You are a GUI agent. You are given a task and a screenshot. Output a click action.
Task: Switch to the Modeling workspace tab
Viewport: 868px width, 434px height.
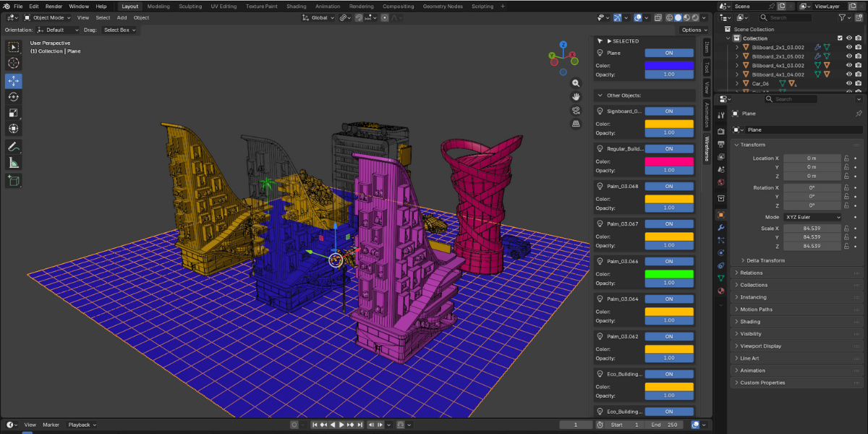click(x=158, y=6)
